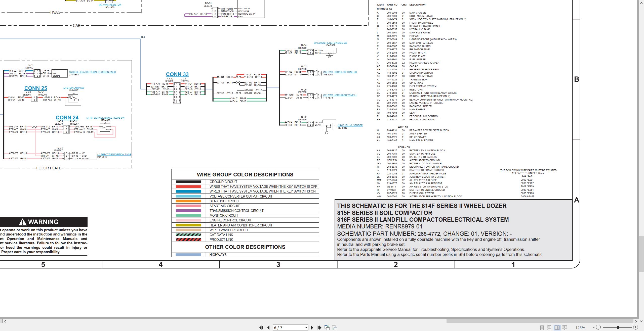Click the vertical scrollbar thumb
644x331 pixels.
click(x=641, y=254)
